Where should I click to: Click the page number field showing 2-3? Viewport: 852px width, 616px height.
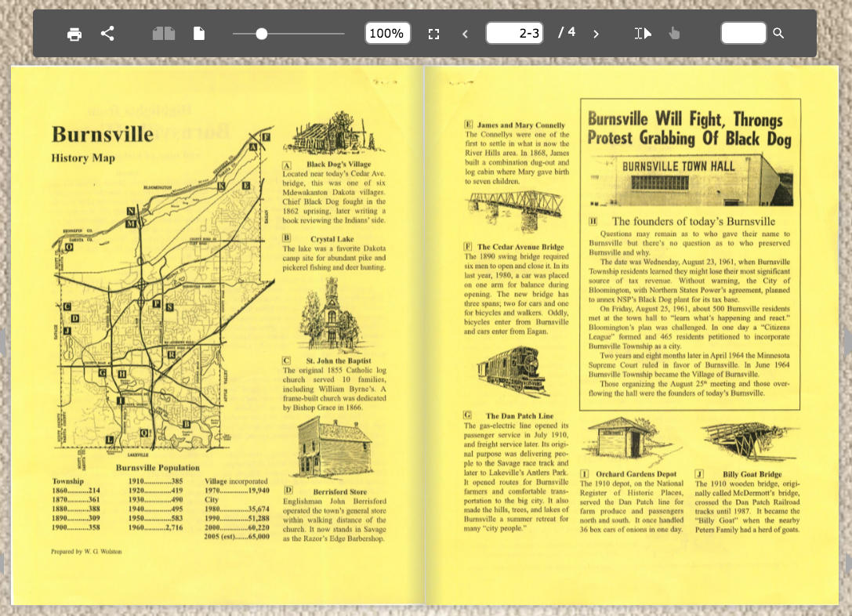click(x=515, y=34)
